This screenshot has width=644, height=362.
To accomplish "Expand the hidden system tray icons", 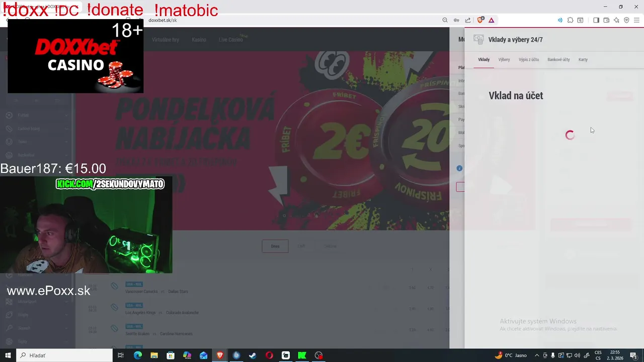I will click(x=536, y=355).
